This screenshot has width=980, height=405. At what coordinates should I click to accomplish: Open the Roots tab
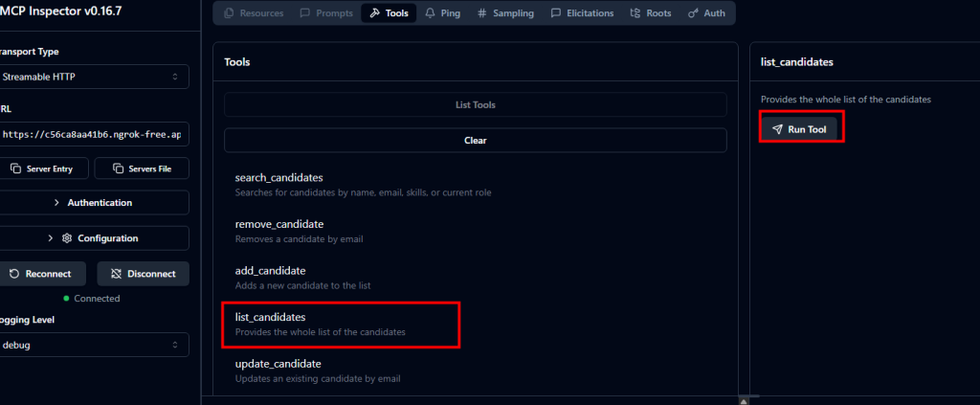coord(650,13)
